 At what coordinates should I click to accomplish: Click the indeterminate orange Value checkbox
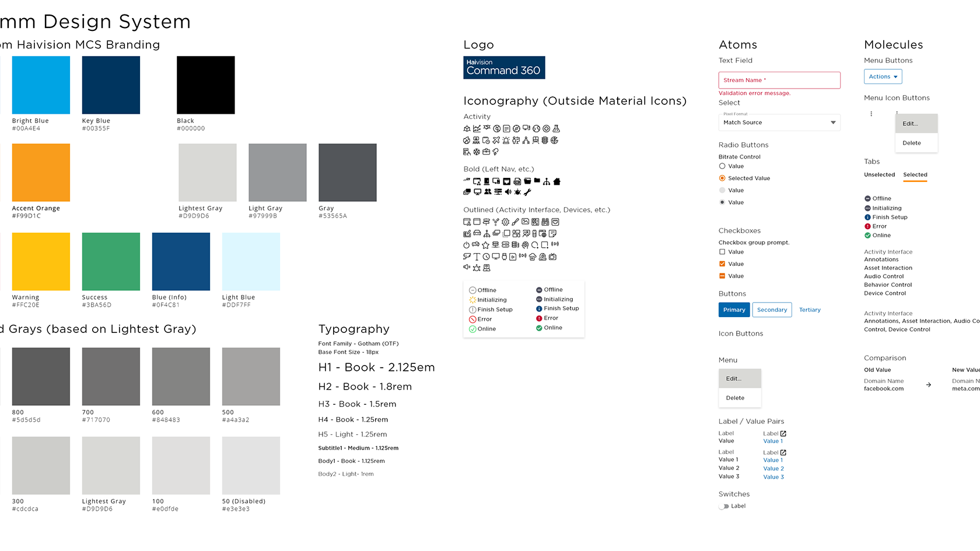[x=722, y=276]
